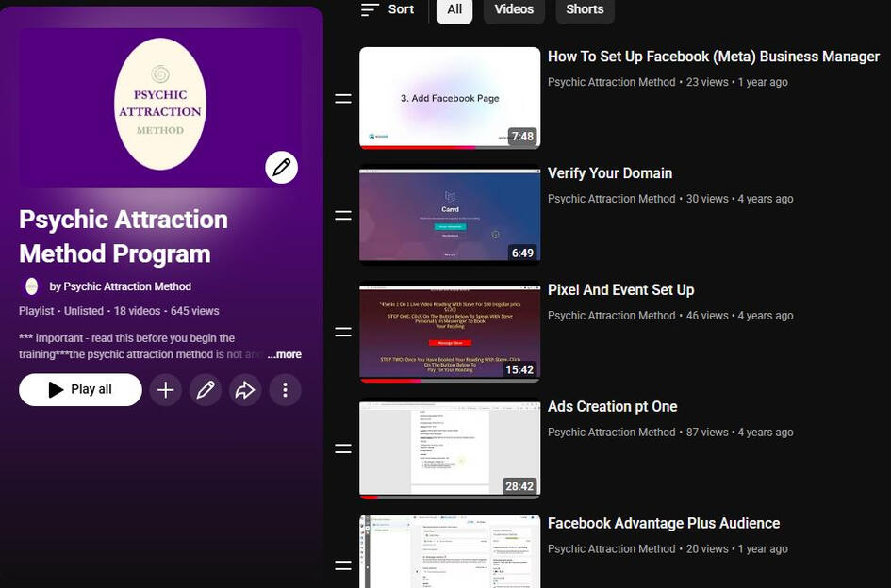Click the watch-progress bar on 15:42 video

tap(450, 381)
